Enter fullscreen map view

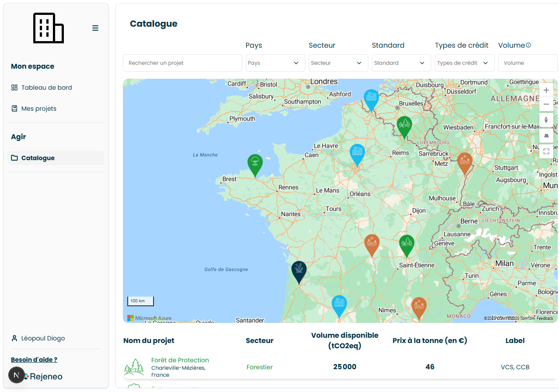click(x=546, y=151)
